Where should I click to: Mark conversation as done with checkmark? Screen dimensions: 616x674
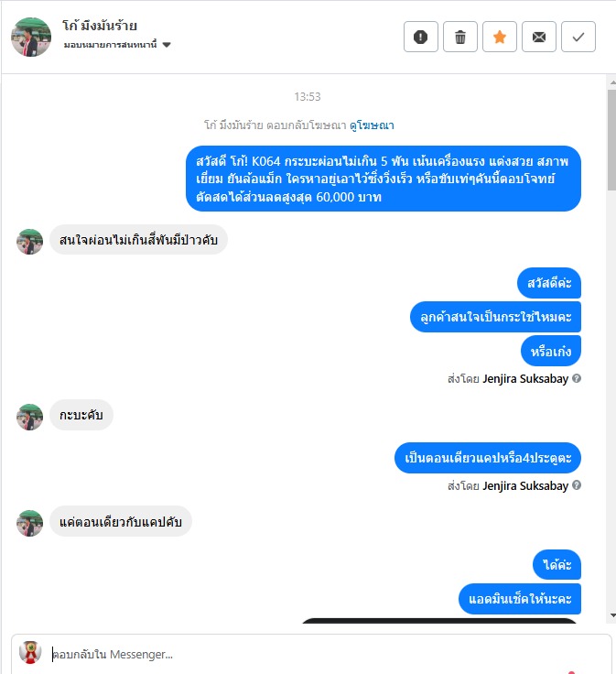[578, 37]
